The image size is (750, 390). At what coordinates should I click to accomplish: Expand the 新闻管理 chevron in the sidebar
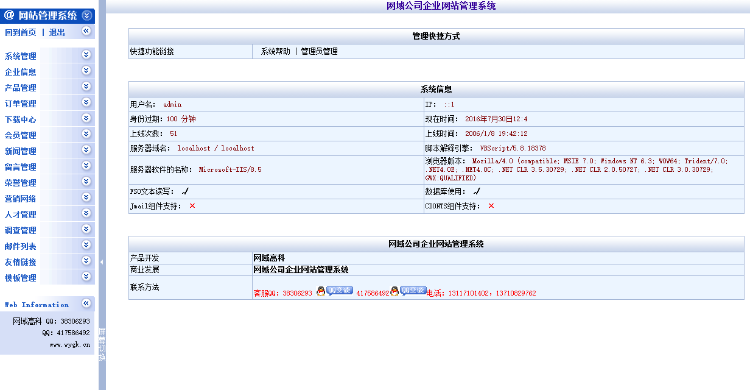coord(86,150)
